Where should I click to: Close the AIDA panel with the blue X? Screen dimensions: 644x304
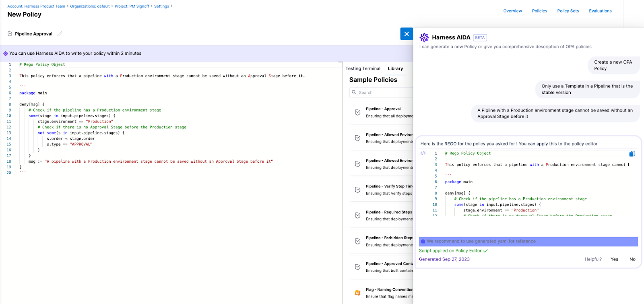[407, 34]
